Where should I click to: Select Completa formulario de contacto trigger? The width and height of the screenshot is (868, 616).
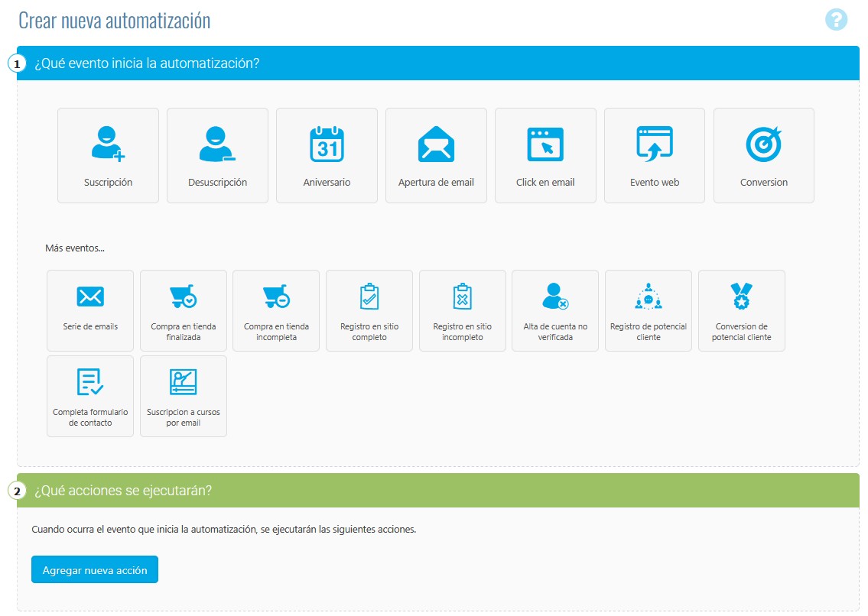[x=89, y=395]
